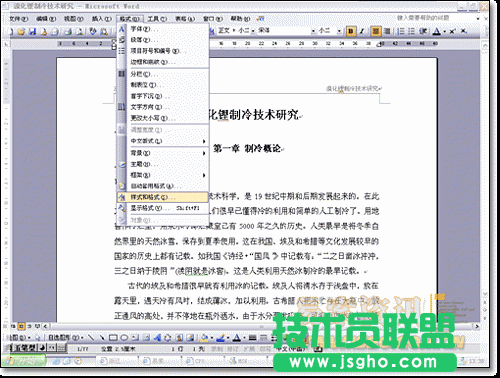500x378 pixels.
Task: Open the 编辑 Edit menu
Action: (46, 19)
